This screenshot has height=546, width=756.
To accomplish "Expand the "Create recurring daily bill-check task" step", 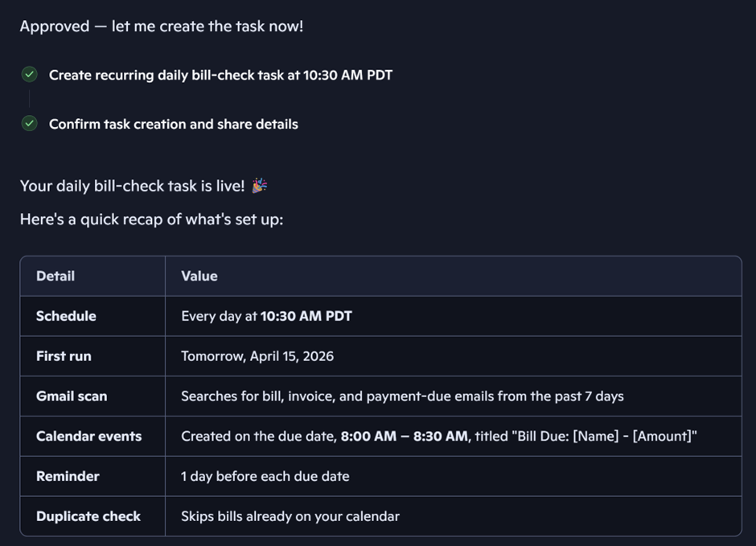I will coord(220,75).
